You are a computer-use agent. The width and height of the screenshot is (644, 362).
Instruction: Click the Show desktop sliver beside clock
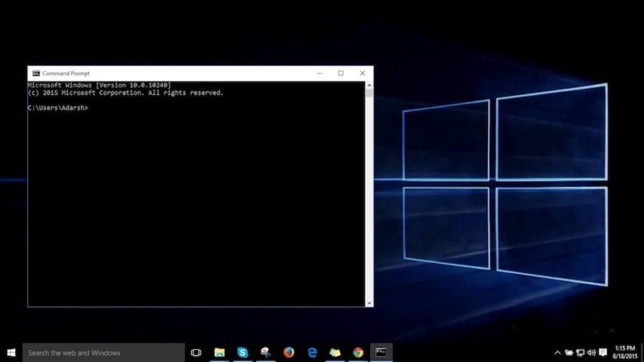[x=642, y=352]
